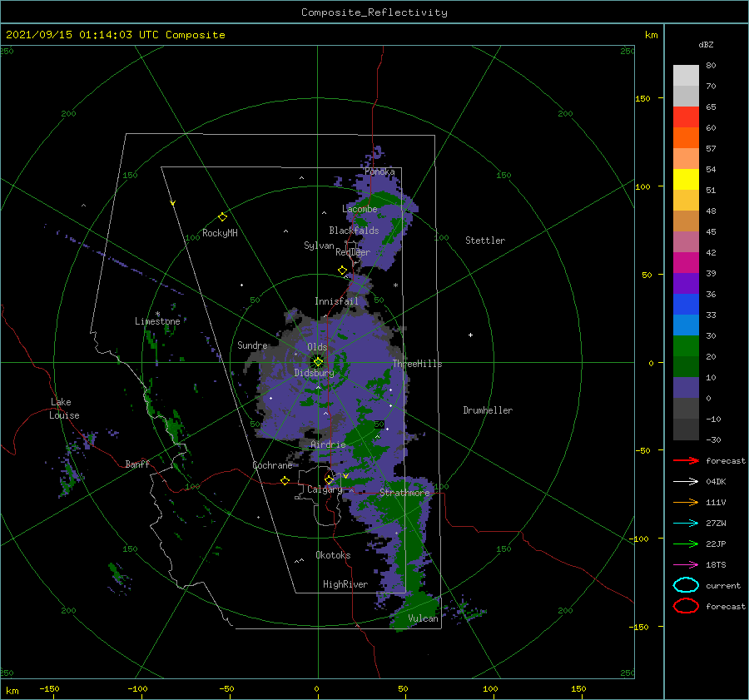The height and width of the screenshot is (700, 749).
Task: Click the Sylvan label
Action: 319,246
